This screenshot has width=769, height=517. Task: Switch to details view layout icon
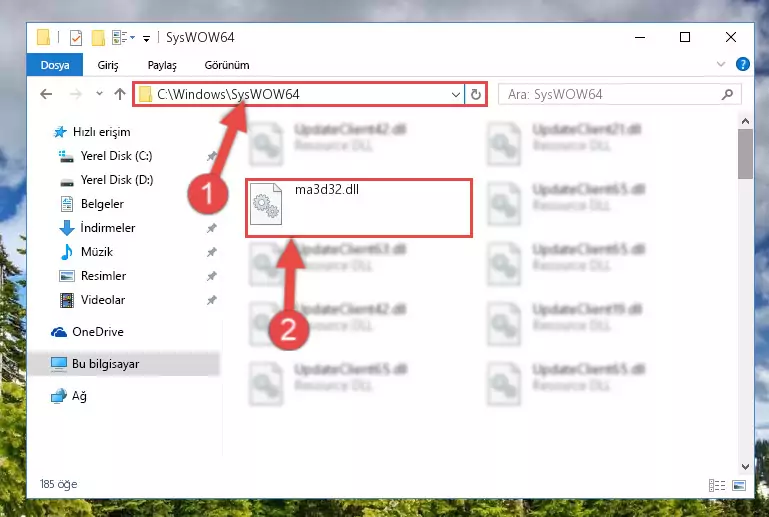(x=717, y=486)
